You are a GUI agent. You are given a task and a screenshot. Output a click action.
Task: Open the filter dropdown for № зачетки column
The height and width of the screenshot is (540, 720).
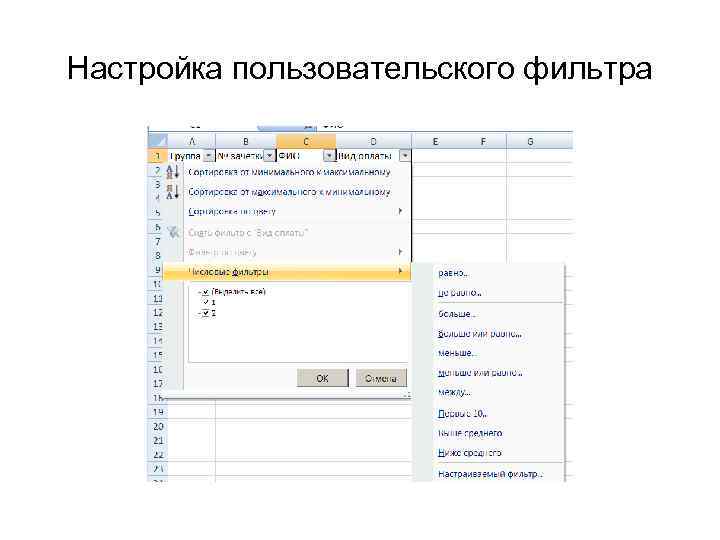click(270, 156)
